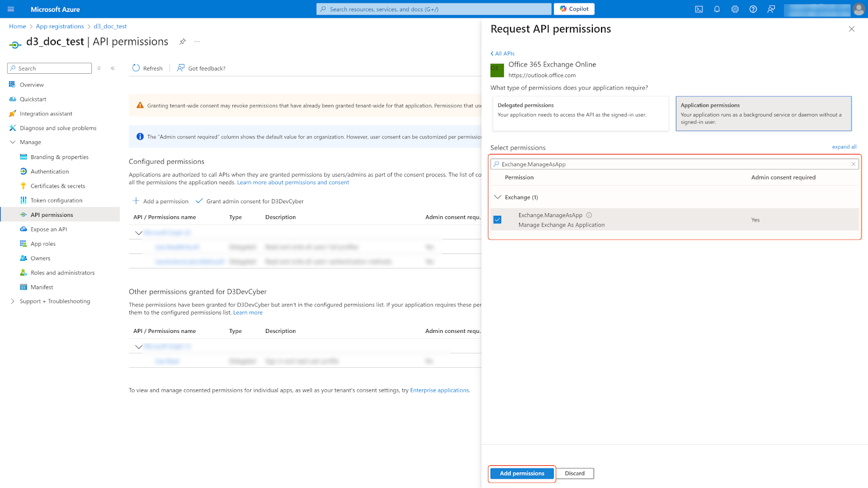Click the Add permissions button
Image resolution: width=868 pixels, height=488 pixels.
(521, 473)
